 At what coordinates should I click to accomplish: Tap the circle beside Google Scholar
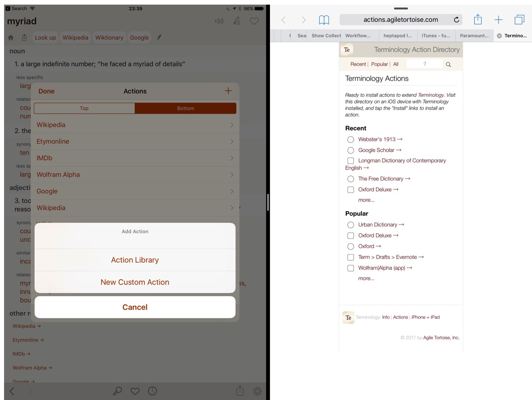[x=351, y=150]
